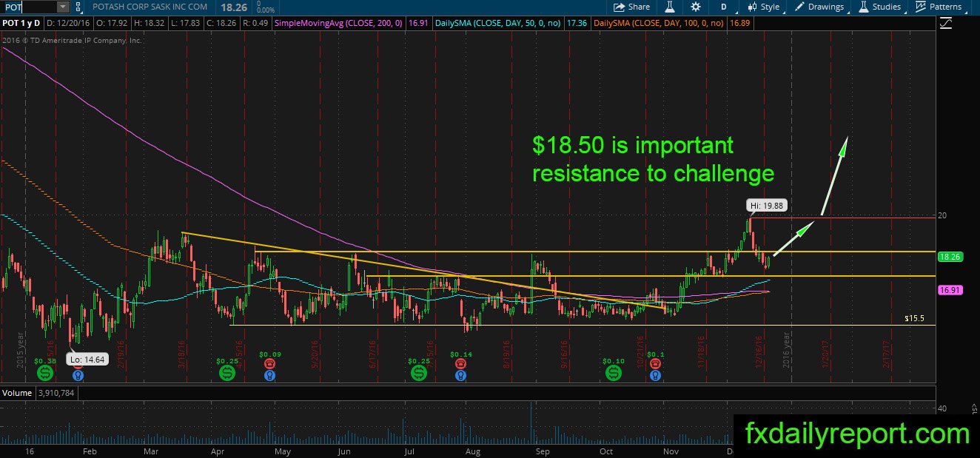Open the symbol history dropdown arrow

(x=62, y=7)
